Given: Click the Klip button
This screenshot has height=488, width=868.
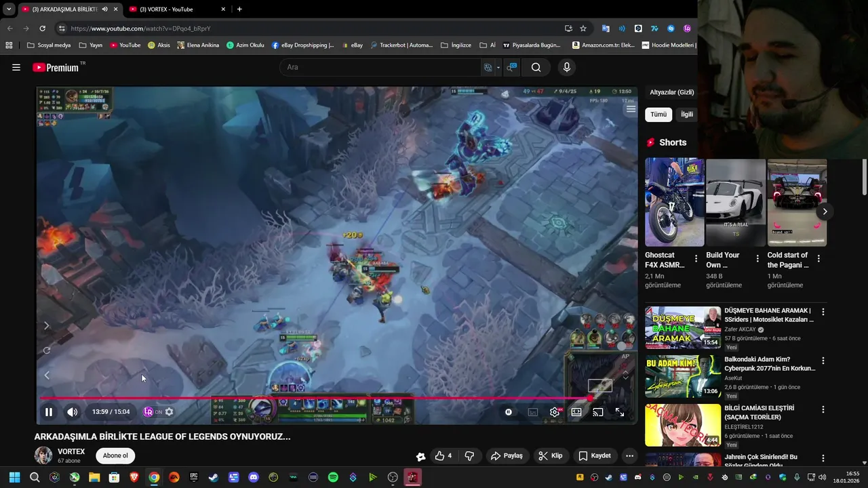Looking at the screenshot, I should (x=551, y=455).
